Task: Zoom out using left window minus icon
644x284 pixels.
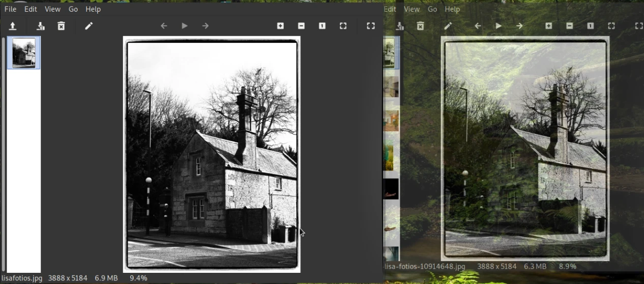Action: (301, 26)
